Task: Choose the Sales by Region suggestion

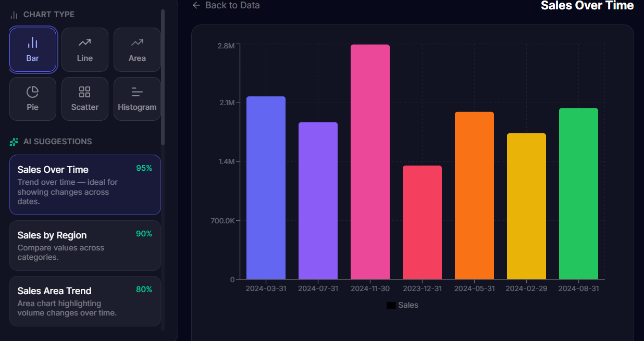Action: tap(85, 245)
